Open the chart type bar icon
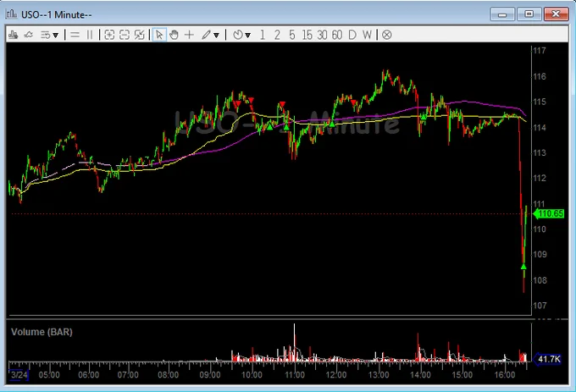The image size is (576, 392). [x=14, y=35]
